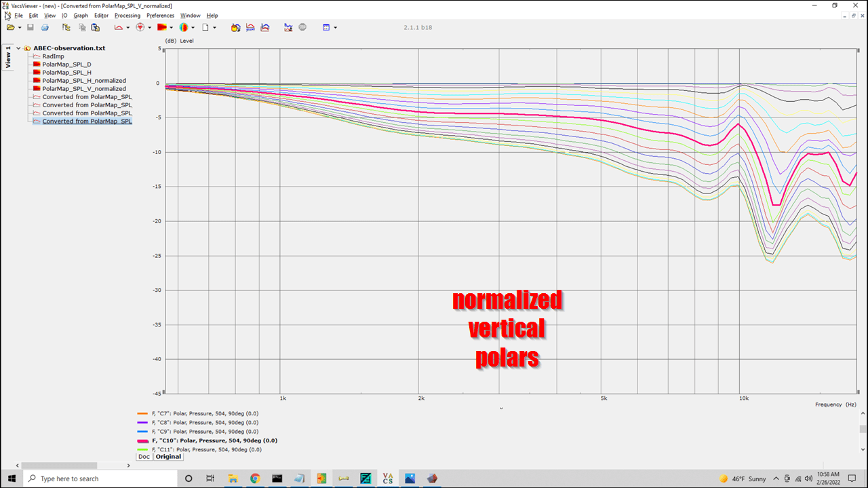This screenshot has height=488, width=868.
Task: Click the print toolbar icon
Action: [x=45, y=27]
